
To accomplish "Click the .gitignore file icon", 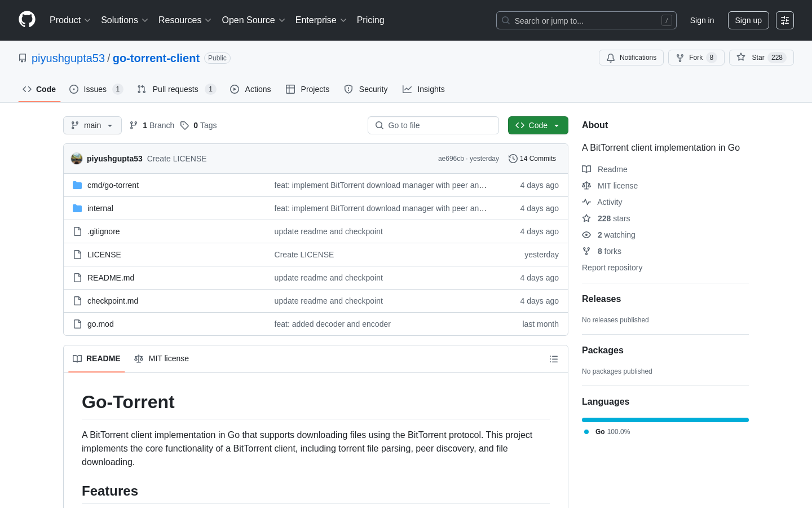I will point(77,231).
